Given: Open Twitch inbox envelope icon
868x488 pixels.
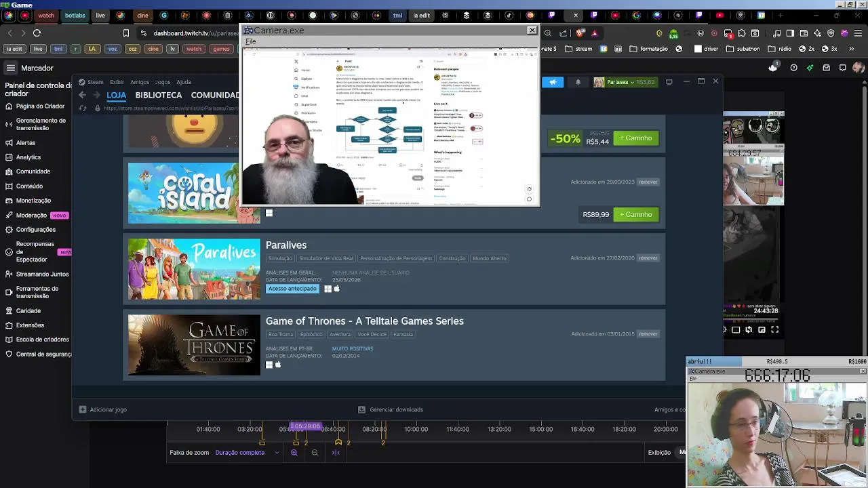Looking at the screenshot, I should (x=826, y=67).
